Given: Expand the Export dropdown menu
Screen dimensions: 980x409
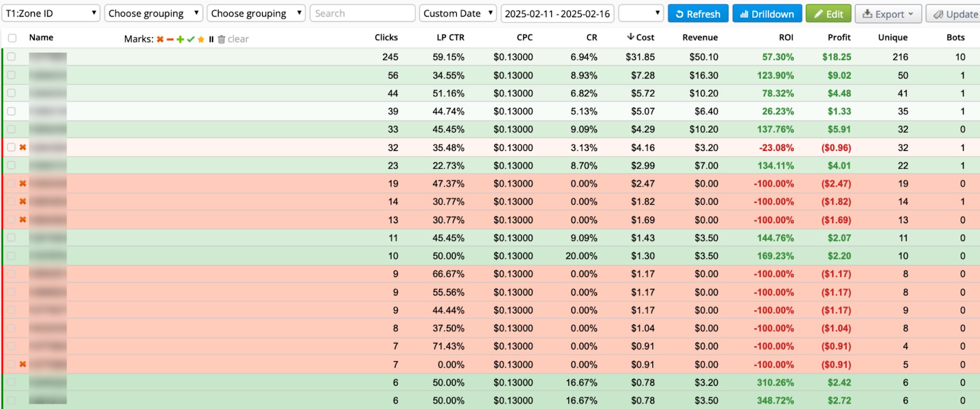Looking at the screenshot, I should [888, 13].
